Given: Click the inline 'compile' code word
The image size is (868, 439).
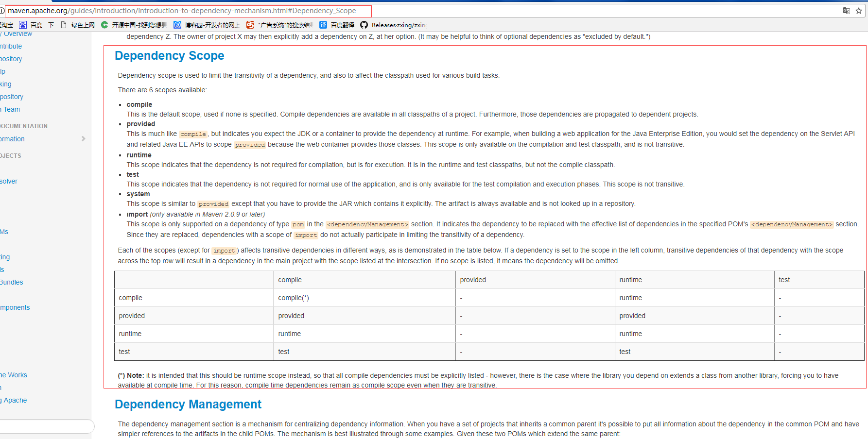Looking at the screenshot, I should point(193,134).
